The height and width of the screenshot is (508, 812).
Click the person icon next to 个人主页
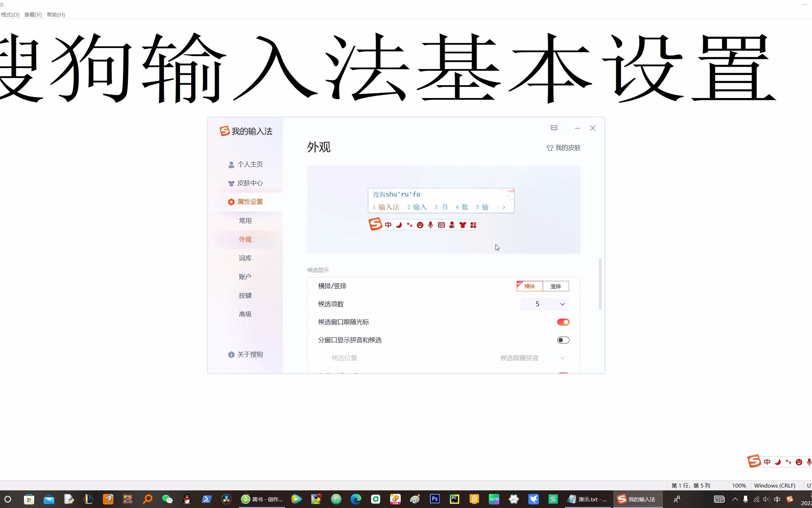[x=231, y=164]
